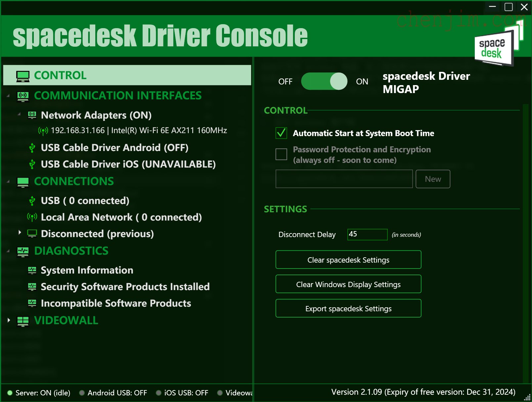The image size is (532, 402).
Task: Click the Incompatible Software Products icon
Action: pos(32,303)
